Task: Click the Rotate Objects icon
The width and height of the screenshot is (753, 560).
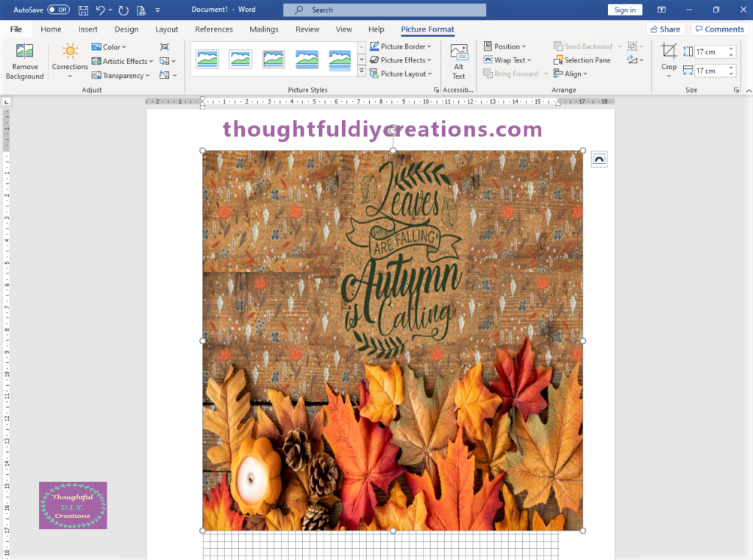Action: (x=633, y=60)
